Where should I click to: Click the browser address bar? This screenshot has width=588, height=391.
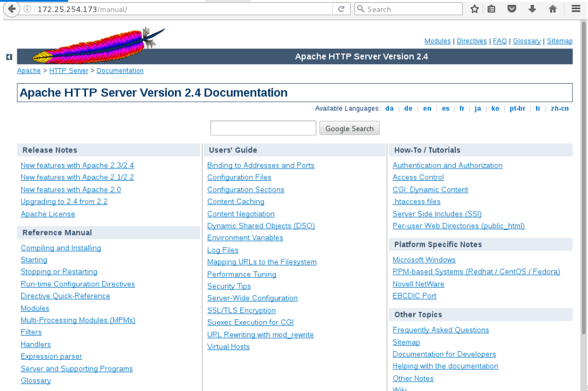(x=183, y=9)
